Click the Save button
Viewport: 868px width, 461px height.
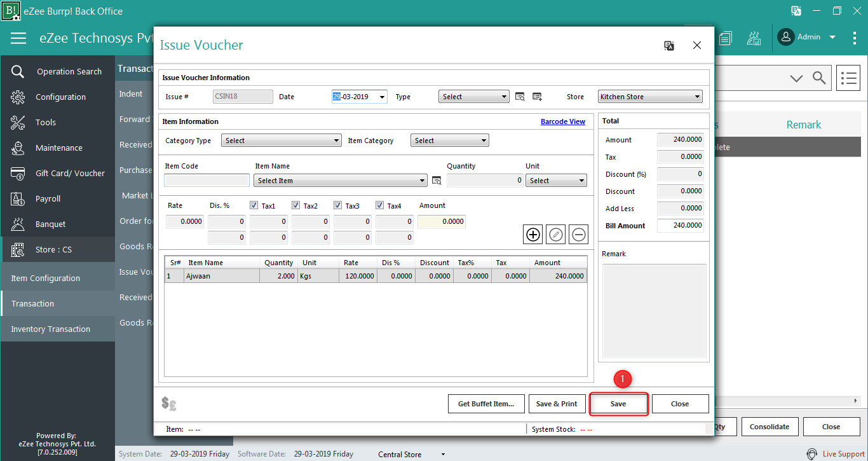click(x=618, y=404)
